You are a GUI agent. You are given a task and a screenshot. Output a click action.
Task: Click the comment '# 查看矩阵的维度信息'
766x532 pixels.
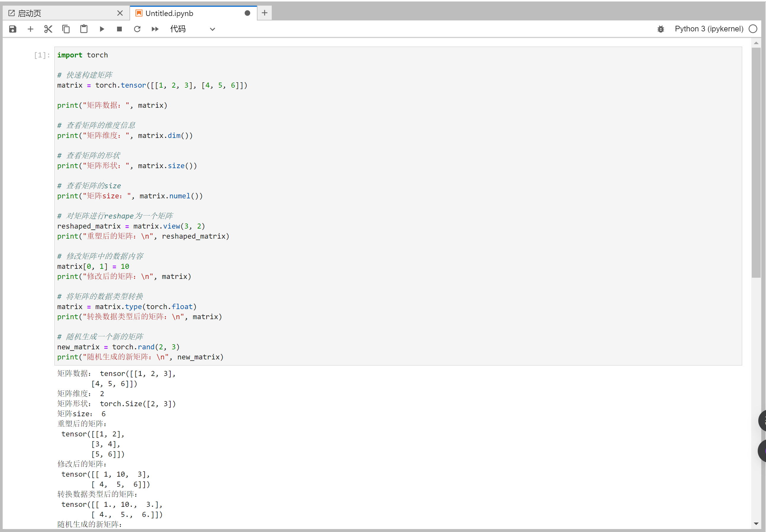pos(96,125)
